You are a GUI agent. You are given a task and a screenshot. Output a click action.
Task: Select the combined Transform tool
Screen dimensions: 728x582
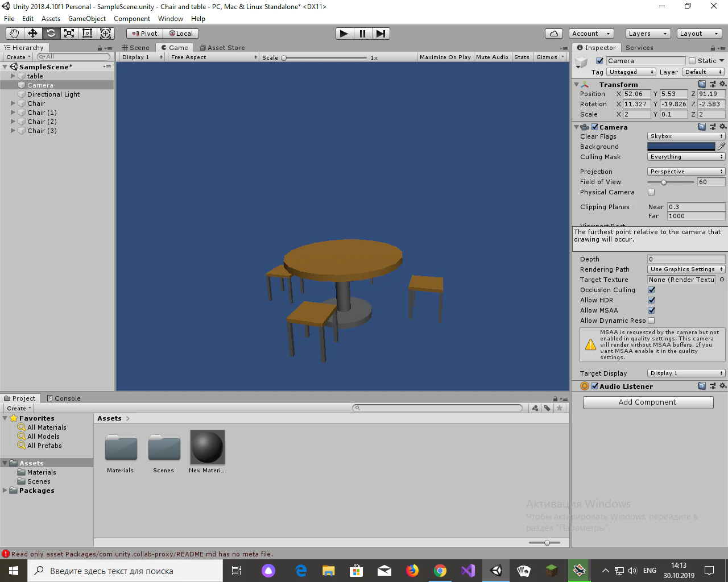tap(106, 34)
